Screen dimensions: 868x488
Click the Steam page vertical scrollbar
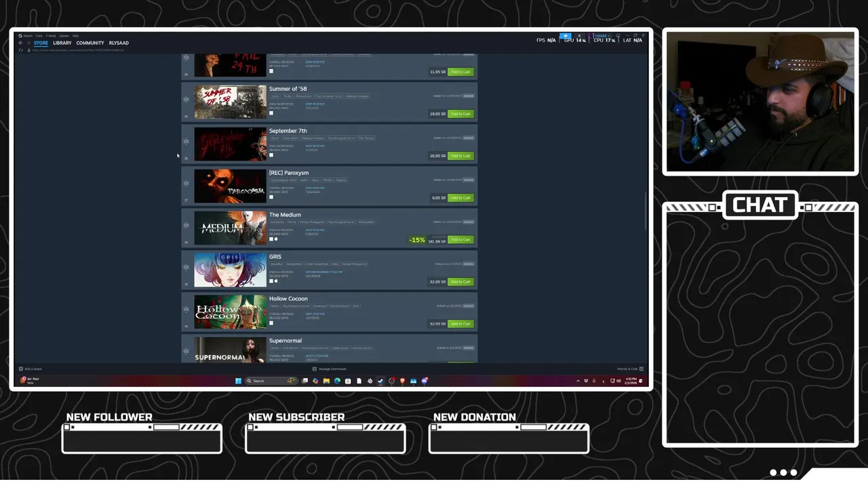[646, 211]
